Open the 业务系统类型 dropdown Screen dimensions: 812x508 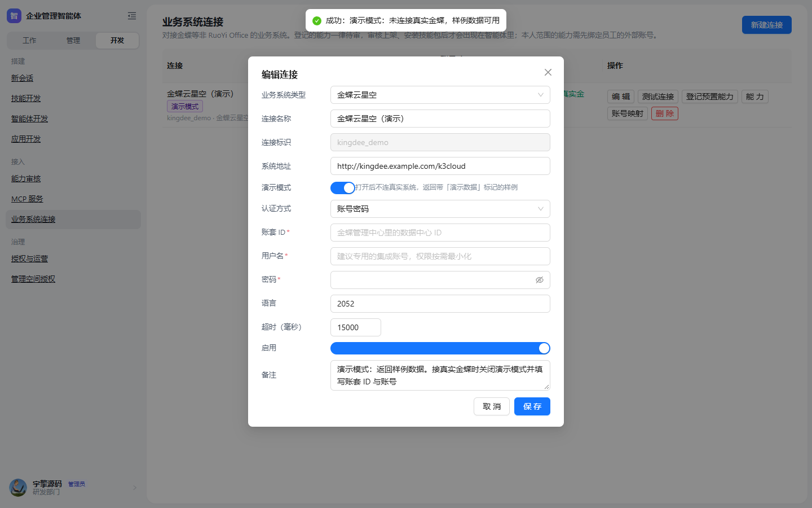pos(440,95)
